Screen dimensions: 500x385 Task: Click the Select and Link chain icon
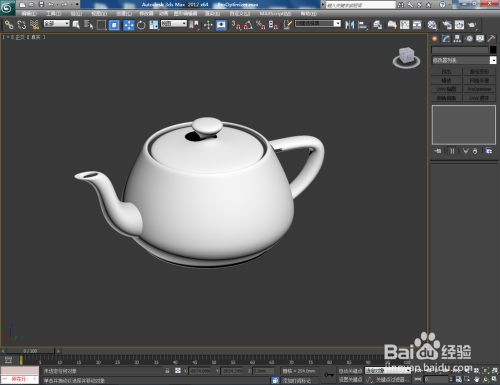click(x=9, y=25)
